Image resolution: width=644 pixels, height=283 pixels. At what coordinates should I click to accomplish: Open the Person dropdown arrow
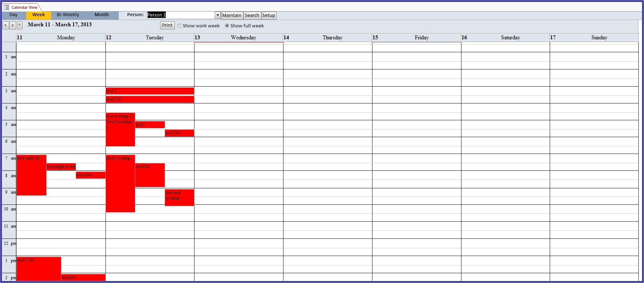click(x=218, y=15)
